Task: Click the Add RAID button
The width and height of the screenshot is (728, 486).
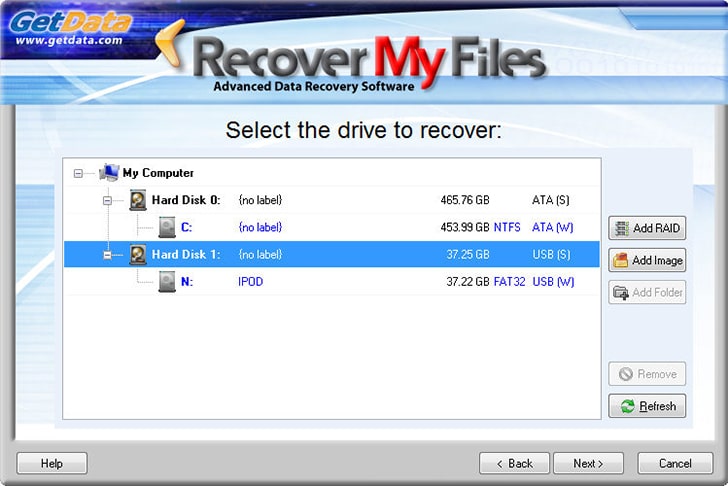Action: (x=647, y=228)
